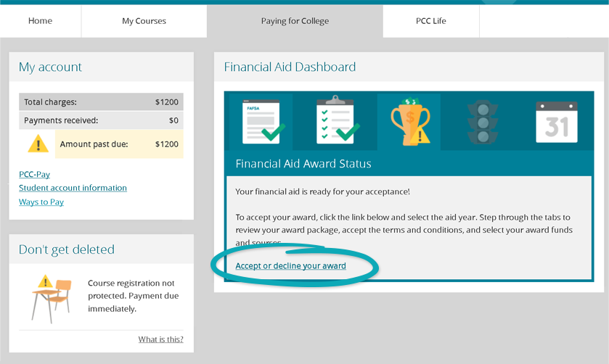Click the Financial Aid Dashboard heading
The height and width of the screenshot is (364, 609).
290,67
